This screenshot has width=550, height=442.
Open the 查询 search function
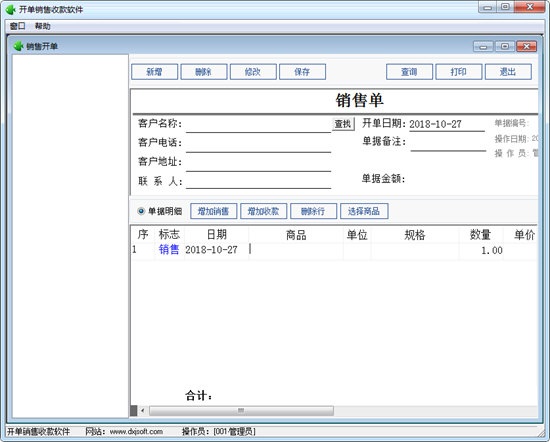pyautogui.click(x=409, y=72)
